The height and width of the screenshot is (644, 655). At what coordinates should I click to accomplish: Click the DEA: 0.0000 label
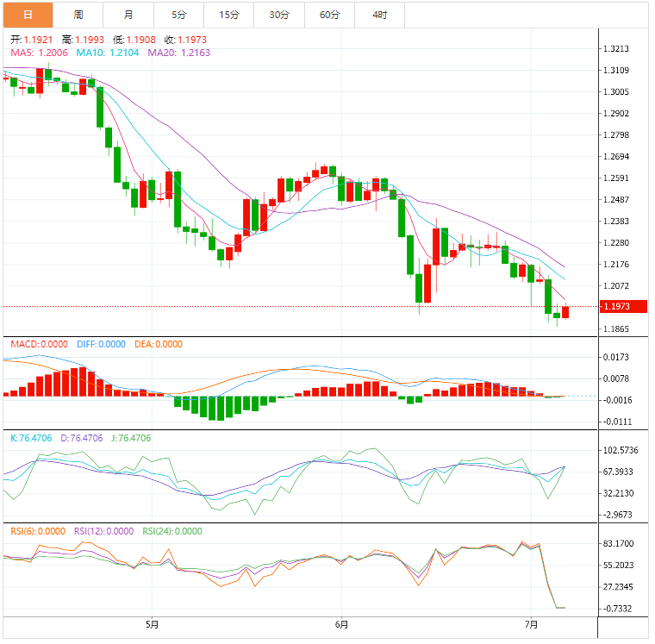(159, 344)
